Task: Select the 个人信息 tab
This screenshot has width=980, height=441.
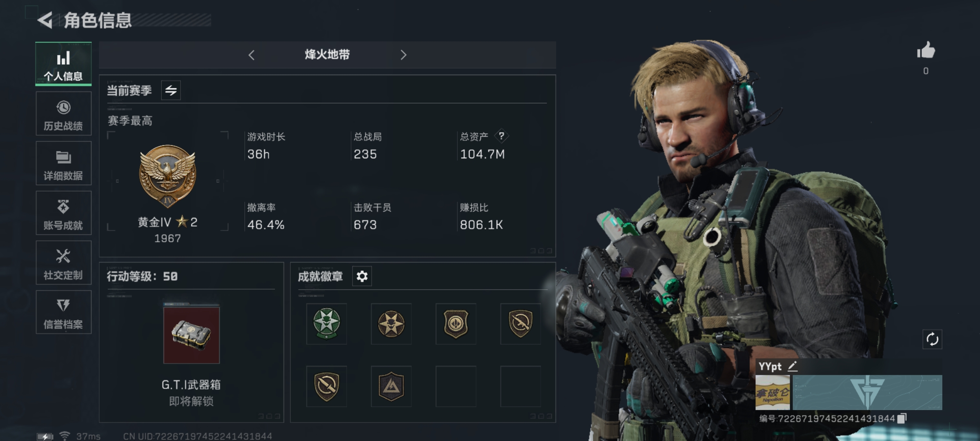Action: (63, 64)
